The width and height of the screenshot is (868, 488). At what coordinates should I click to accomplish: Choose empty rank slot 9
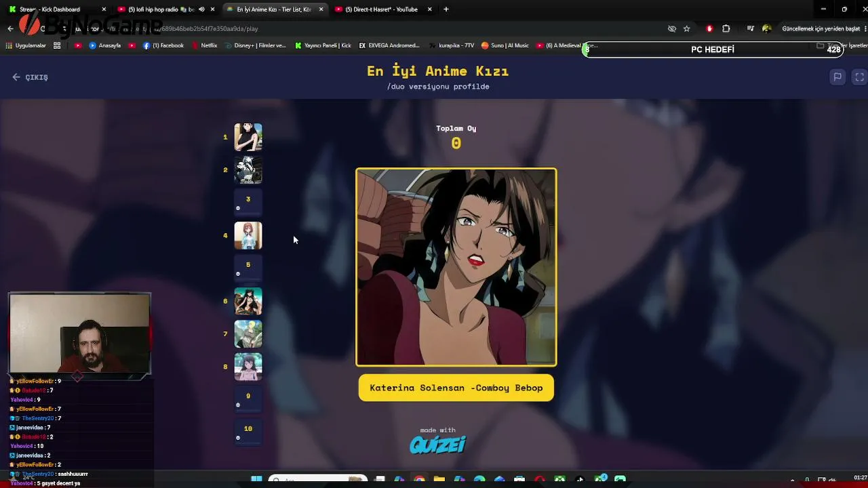(248, 399)
